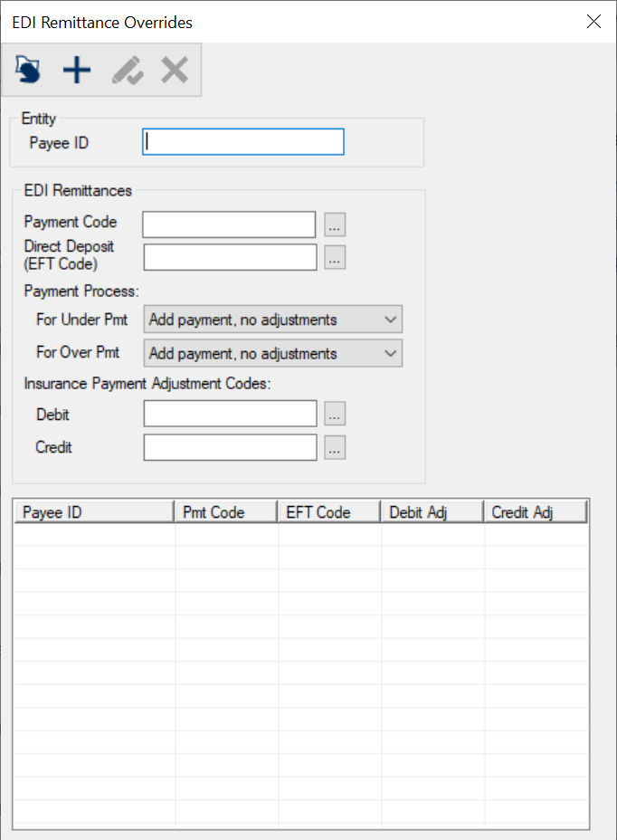Select the Debit adjustment code field
This screenshot has height=840, width=617.
coord(230,415)
